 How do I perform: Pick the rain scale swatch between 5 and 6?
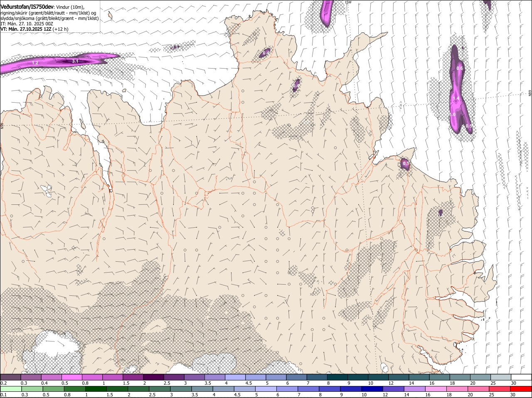point(266,389)
